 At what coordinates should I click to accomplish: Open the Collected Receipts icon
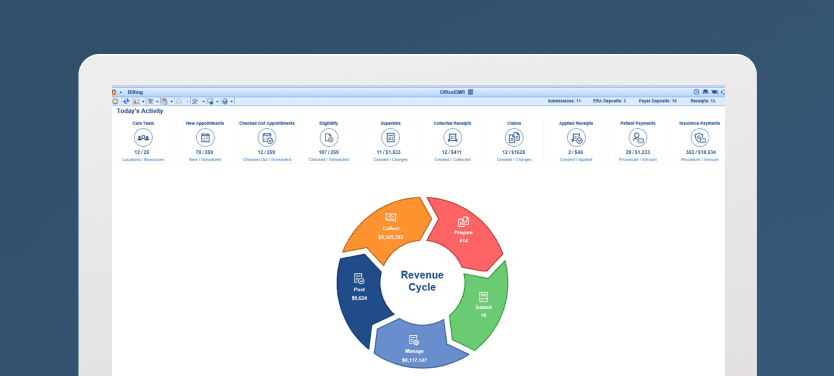pos(453,138)
